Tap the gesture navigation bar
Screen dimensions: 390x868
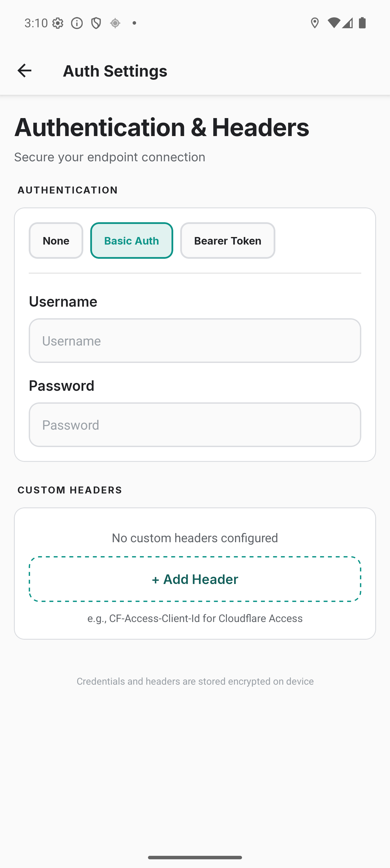click(195, 858)
